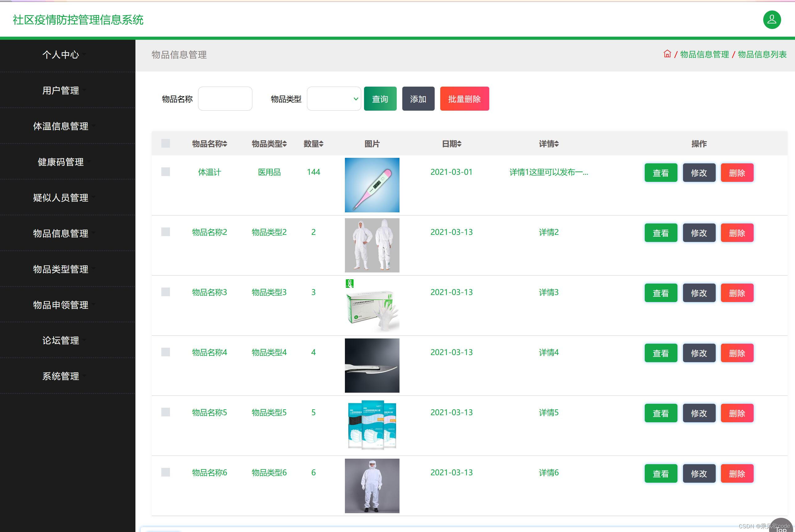Select 健康码管理 in the sidebar menu
795x532 pixels.
(61, 162)
